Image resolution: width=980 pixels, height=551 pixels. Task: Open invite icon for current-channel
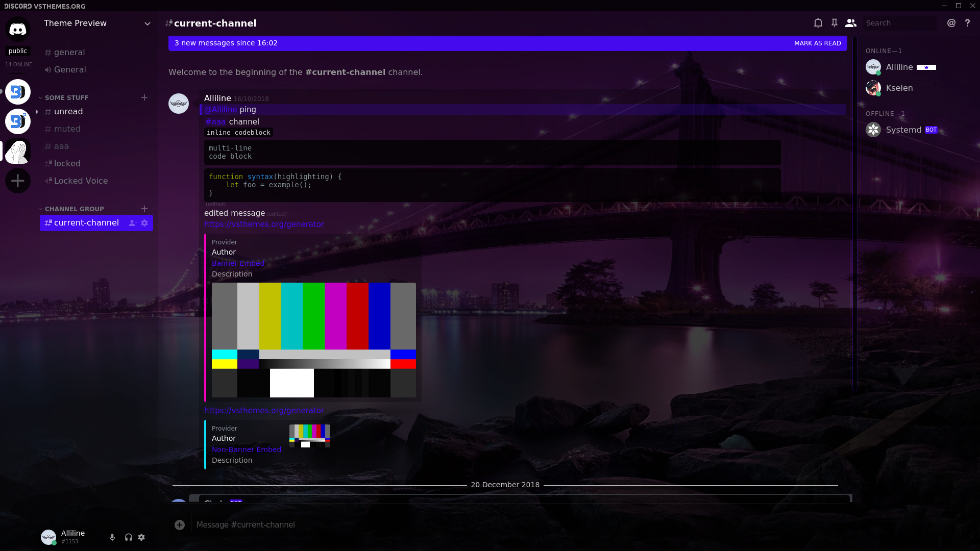point(133,223)
